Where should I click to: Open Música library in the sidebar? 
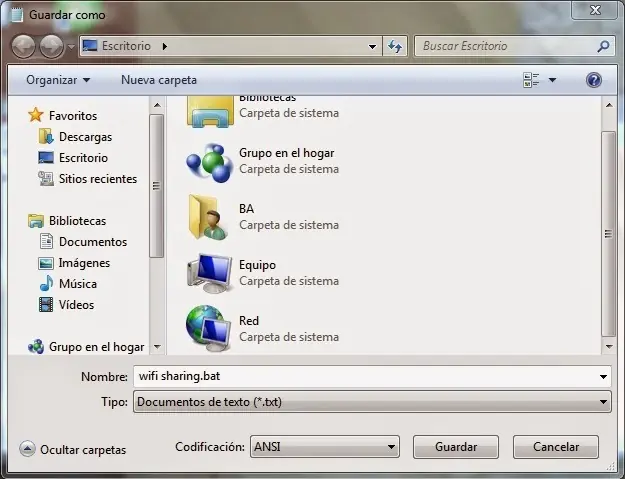point(78,284)
